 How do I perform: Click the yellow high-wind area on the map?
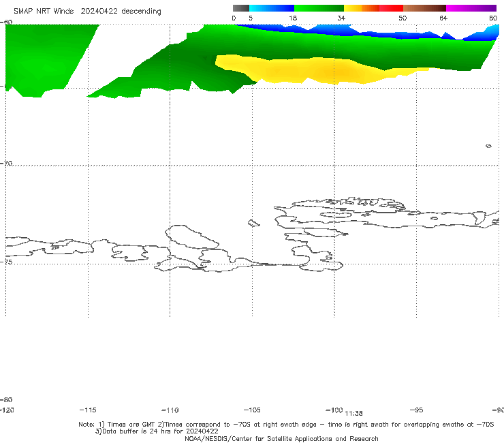click(x=321, y=71)
